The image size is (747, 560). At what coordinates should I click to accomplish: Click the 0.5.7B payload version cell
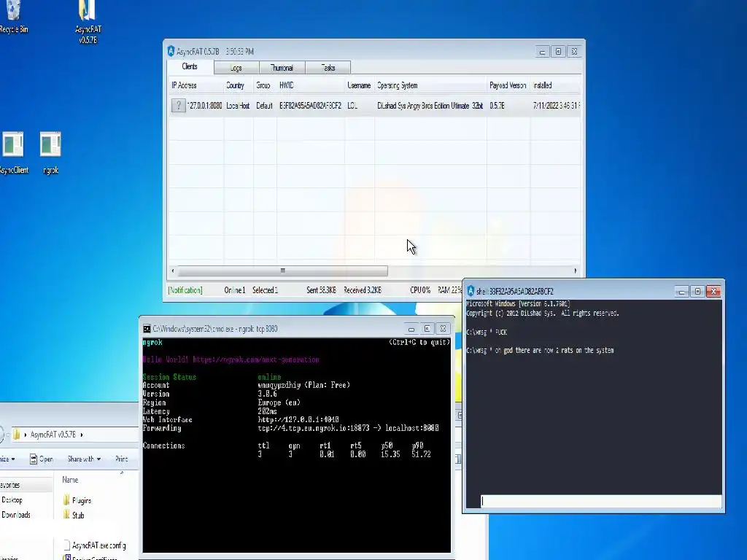click(497, 106)
